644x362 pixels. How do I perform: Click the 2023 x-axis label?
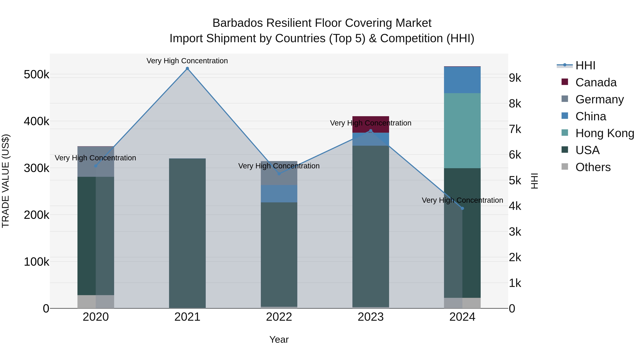(371, 317)
